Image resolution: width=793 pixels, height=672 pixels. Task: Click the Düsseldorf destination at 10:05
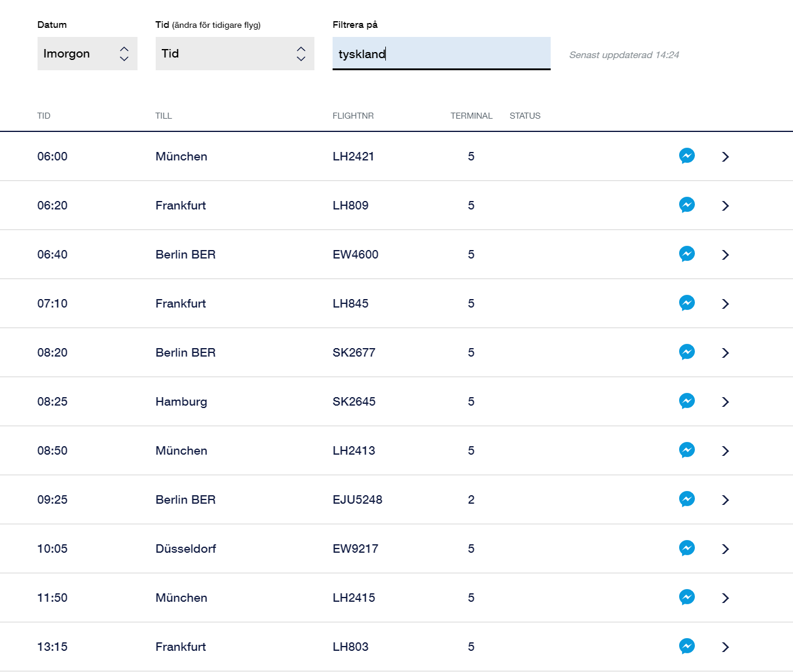click(185, 549)
